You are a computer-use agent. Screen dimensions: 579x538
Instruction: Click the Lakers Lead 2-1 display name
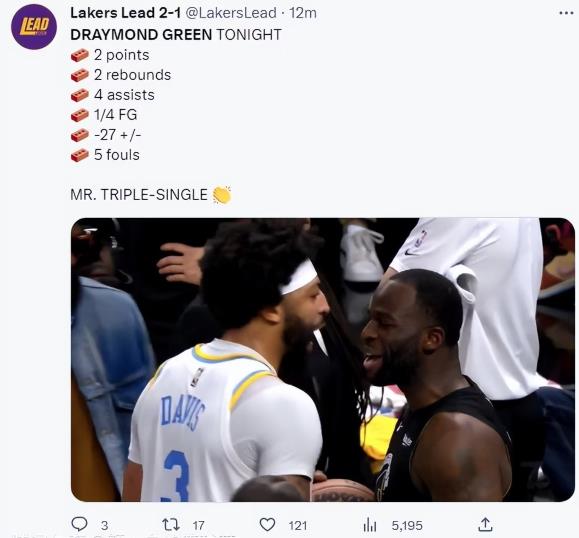tap(126, 13)
